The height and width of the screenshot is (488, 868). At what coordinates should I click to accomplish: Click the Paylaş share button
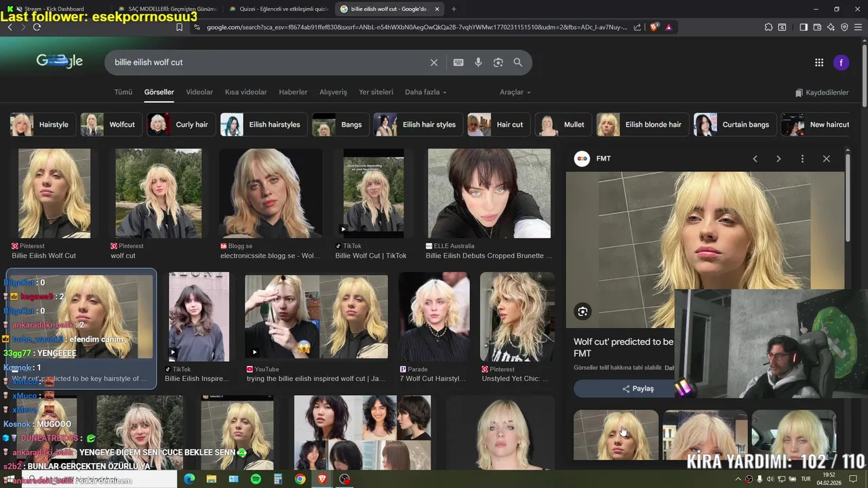coord(638,388)
